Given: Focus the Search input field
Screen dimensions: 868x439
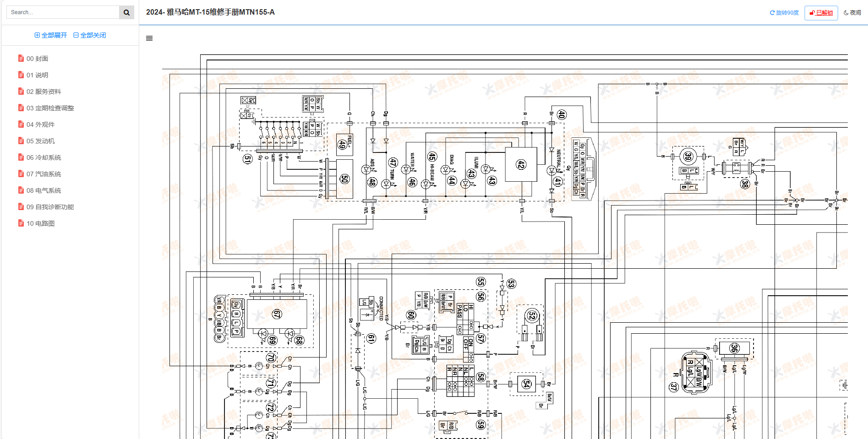Looking at the screenshot, I should [63, 12].
